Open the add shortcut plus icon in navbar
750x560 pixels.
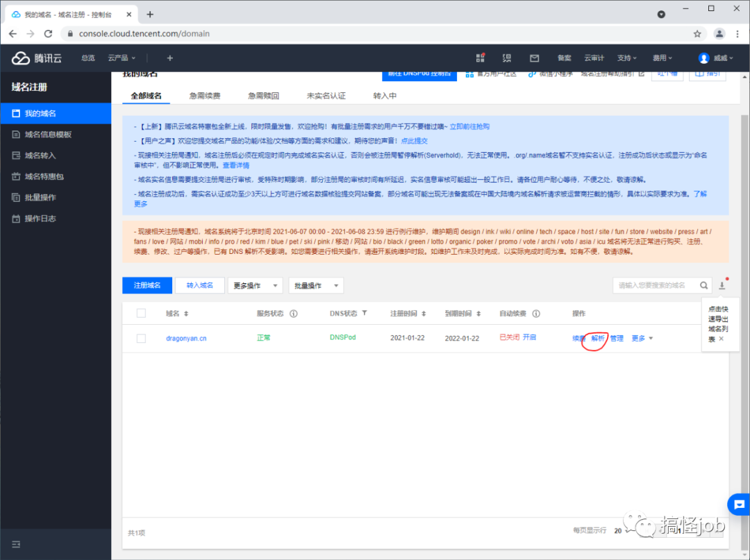coord(170,58)
